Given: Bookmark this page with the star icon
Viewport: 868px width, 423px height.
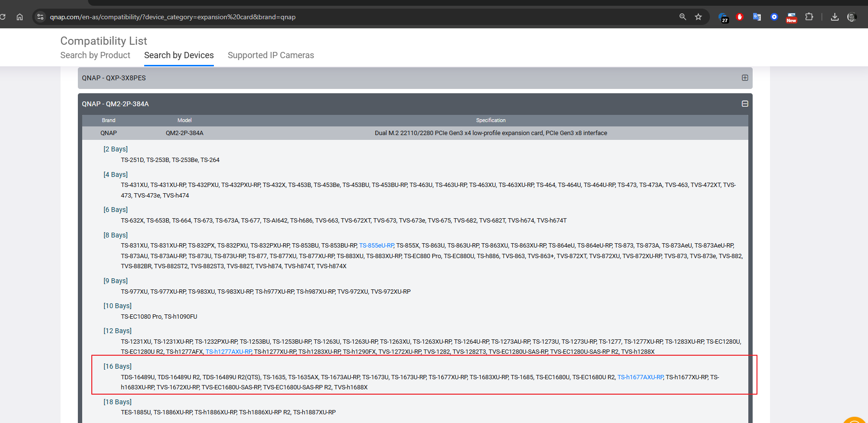Looking at the screenshot, I should 698,17.
